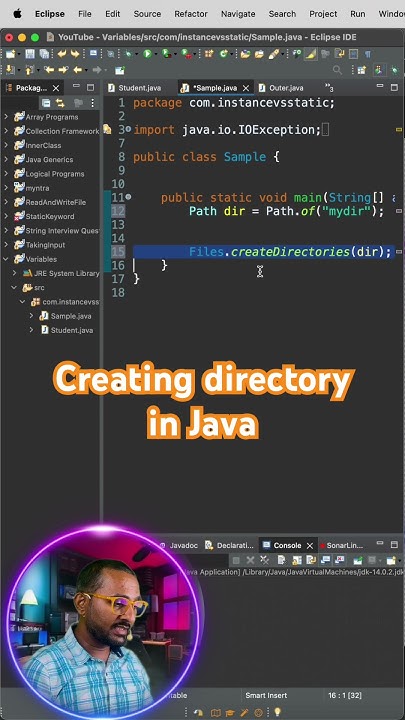Expand the Collection Framework project
Screen dimensions: 405x720
pos(6,131)
